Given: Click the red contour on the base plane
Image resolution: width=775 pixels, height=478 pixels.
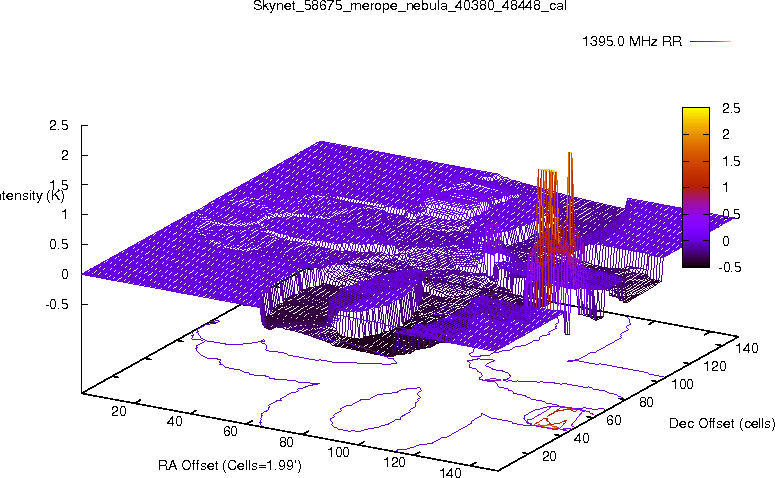Looking at the screenshot, I should click(x=556, y=418).
